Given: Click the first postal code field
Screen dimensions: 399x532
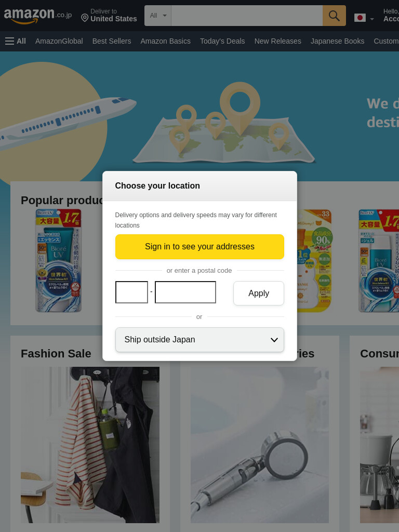Looking at the screenshot, I should (x=131, y=292).
